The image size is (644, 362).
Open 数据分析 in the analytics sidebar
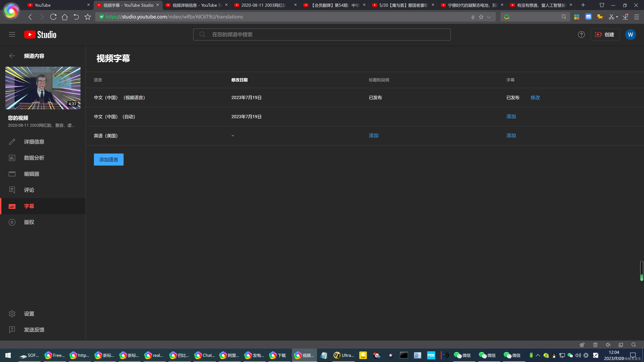[34, 158]
